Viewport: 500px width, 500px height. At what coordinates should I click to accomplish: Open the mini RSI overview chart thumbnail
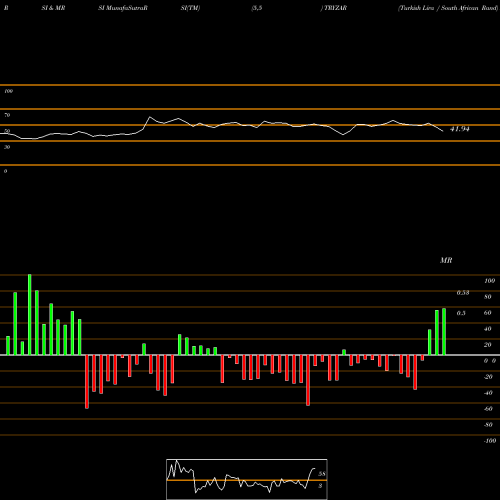[247, 479]
